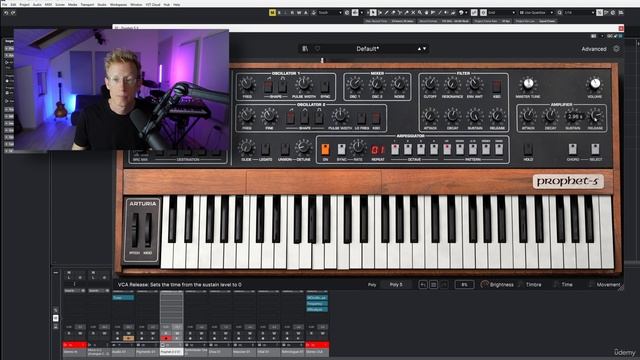Open the Default* preset name dropdown
Viewport: 640px width, 360px height.
pos(367,49)
